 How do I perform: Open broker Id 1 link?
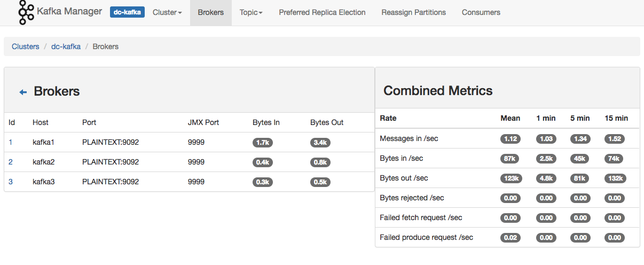click(x=11, y=142)
